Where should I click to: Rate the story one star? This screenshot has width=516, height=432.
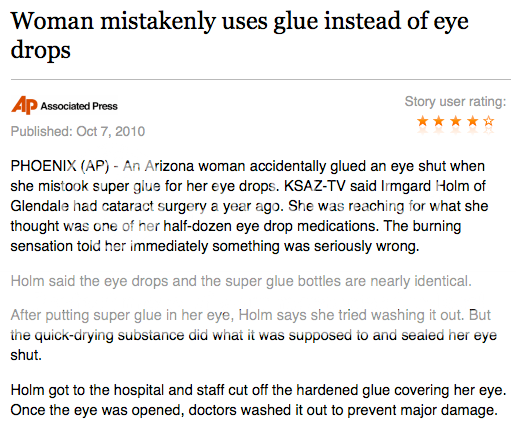422,121
